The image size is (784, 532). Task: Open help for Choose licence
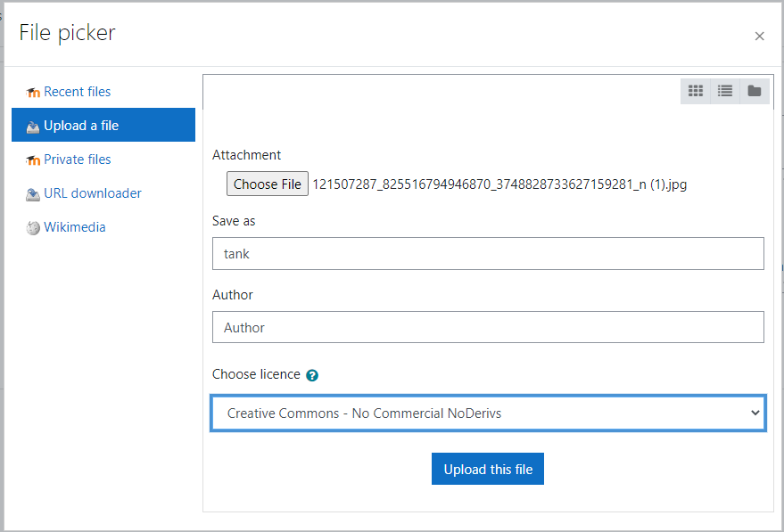312,375
